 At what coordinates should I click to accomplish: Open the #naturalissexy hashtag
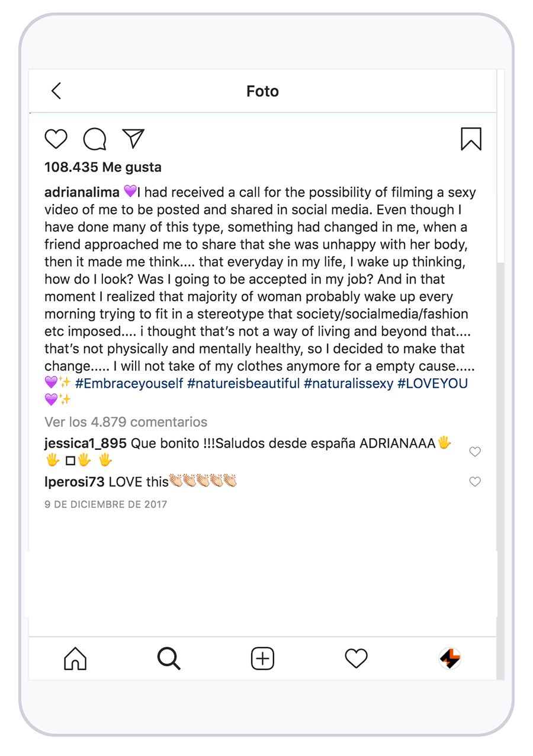click(348, 383)
